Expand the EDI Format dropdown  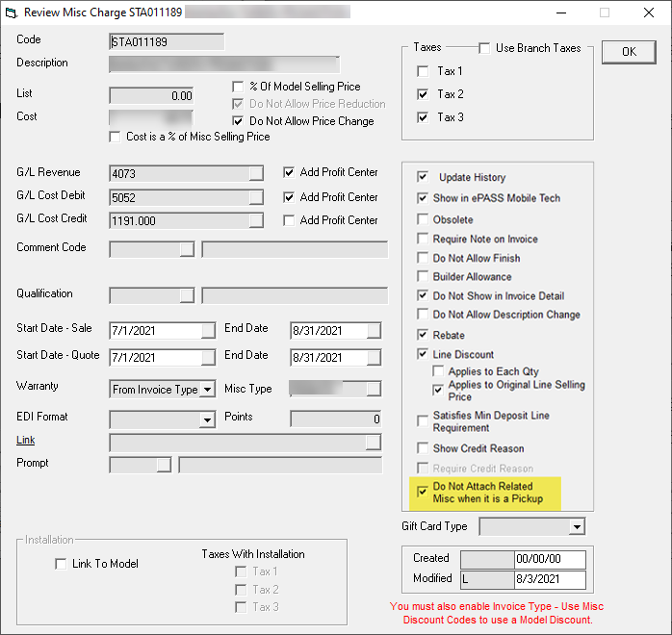pyautogui.click(x=207, y=419)
